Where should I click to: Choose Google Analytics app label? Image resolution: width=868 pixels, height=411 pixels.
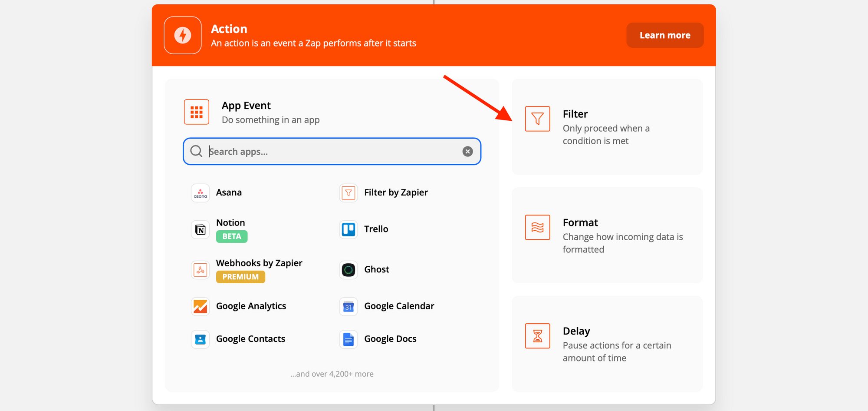coord(251,306)
